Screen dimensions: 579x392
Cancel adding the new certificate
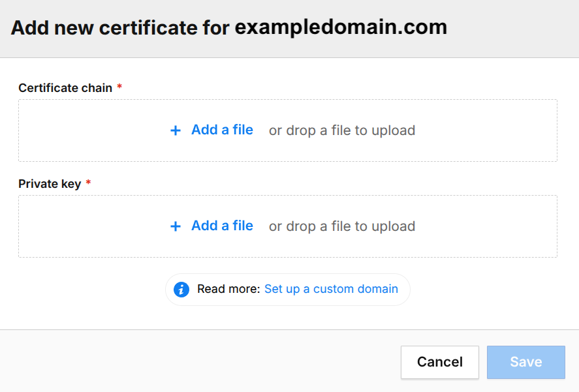(x=440, y=362)
